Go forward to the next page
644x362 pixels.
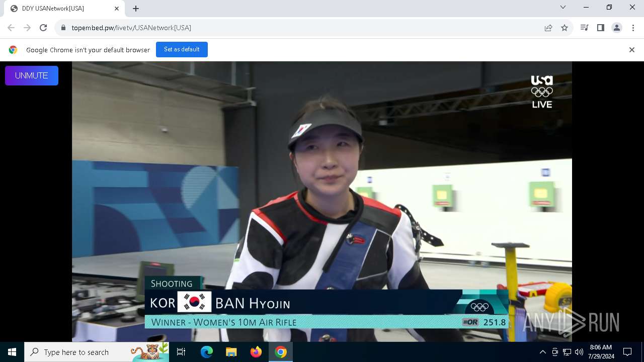[27, 28]
